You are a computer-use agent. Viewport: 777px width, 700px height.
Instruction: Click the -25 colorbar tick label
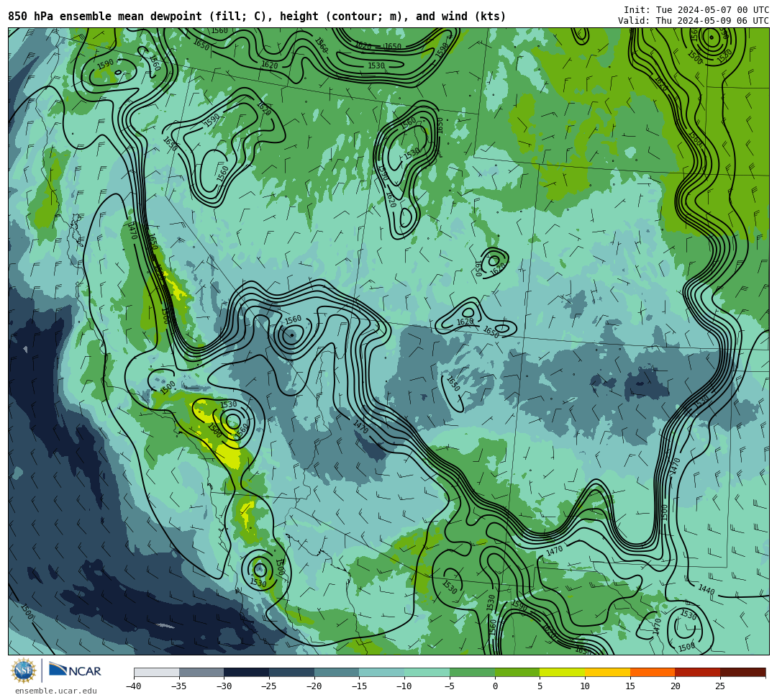click(269, 686)
